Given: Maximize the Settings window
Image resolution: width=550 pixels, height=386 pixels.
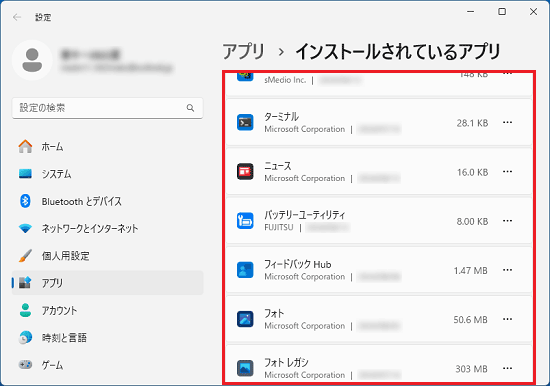Looking at the screenshot, I should click(502, 12).
